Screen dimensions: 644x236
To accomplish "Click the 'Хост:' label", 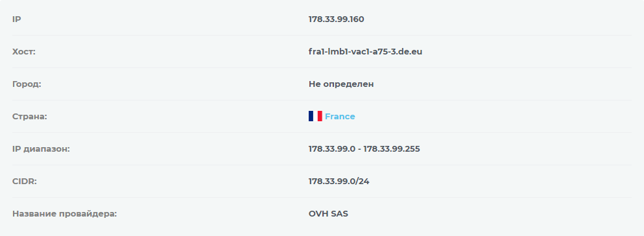I will (24, 52).
